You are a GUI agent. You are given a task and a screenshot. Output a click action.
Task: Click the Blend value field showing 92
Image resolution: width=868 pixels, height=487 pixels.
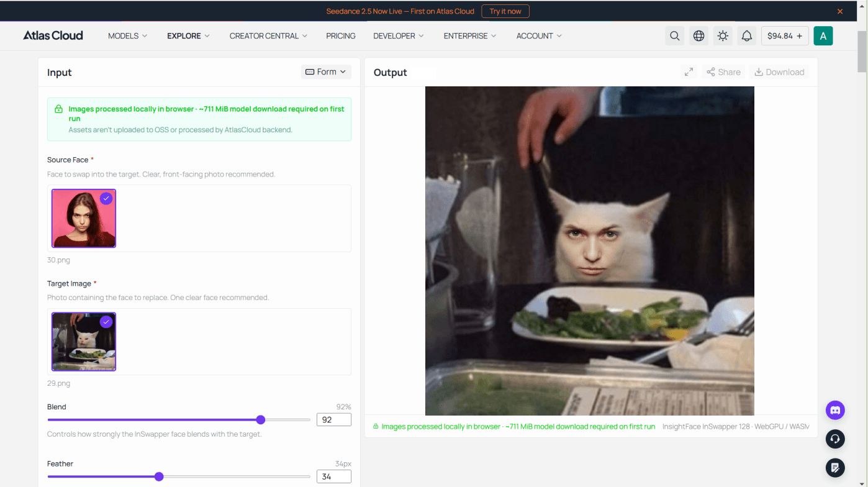tap(334, 420)
